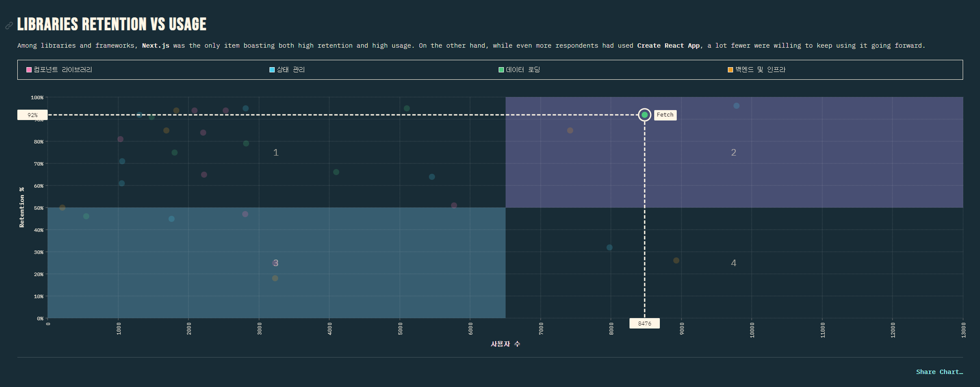Select orange point near 7400 users, 85%
The height and width of the screenshot is (387, 980).
570,130
